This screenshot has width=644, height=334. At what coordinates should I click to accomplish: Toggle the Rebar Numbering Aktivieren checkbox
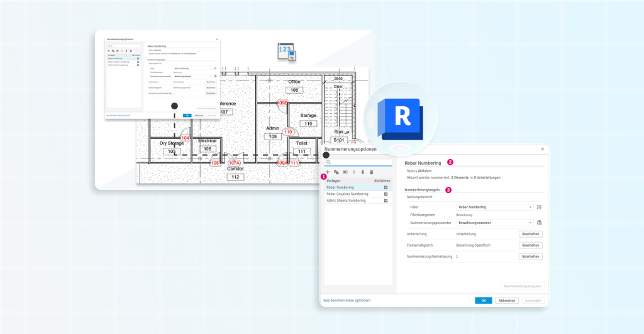386,187
